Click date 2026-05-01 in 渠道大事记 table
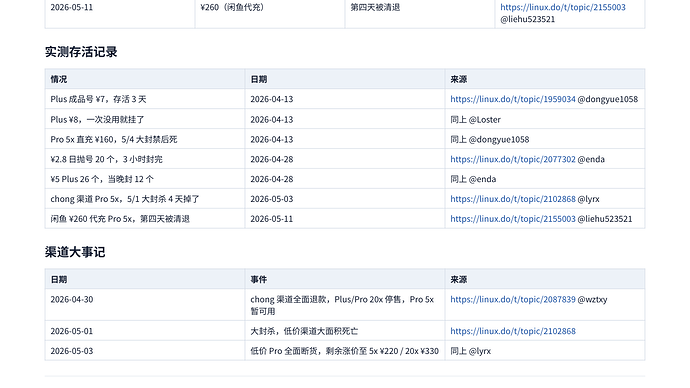 coord(72,331)
